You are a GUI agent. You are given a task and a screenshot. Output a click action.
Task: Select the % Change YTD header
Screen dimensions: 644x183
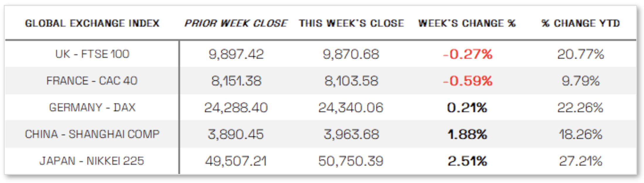tap(580, 23)
